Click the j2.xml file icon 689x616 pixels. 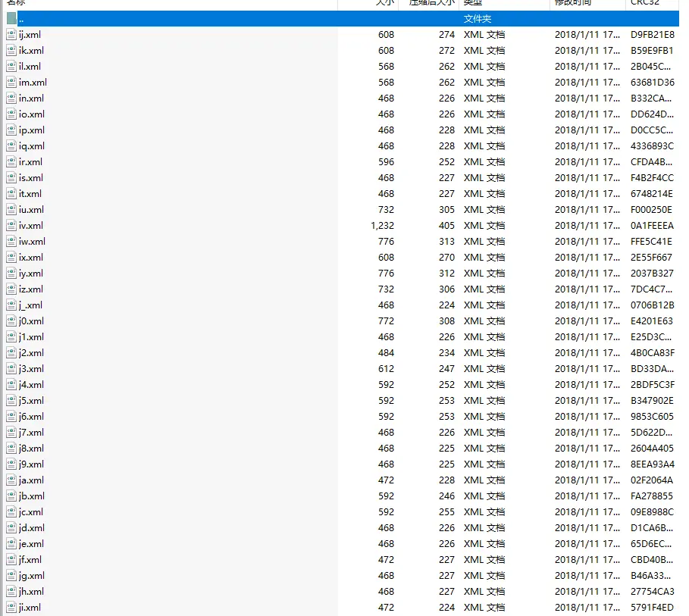click(x=11, y=353)
